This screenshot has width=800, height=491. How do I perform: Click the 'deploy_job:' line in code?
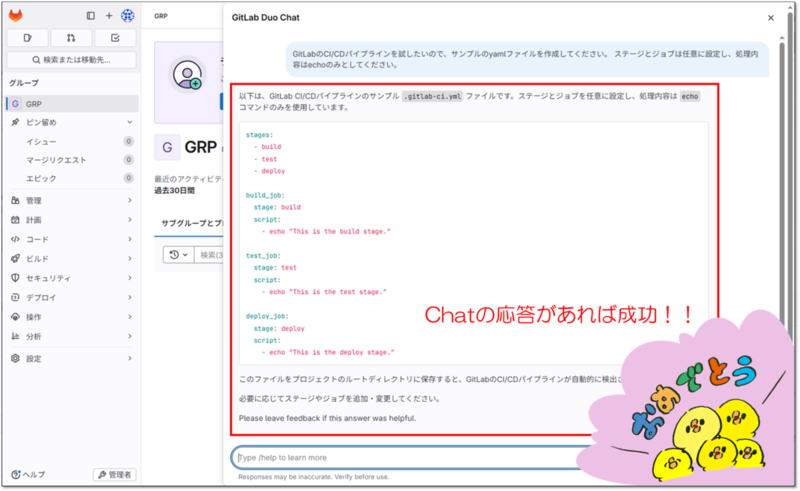(267, 316)
